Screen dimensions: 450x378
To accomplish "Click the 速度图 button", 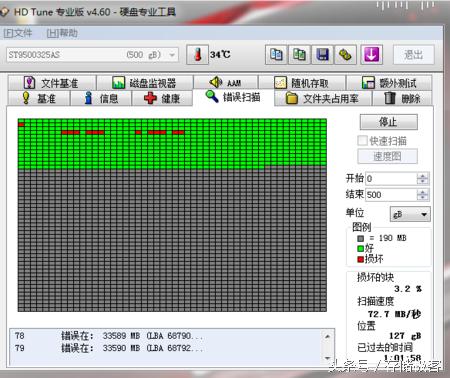I will click(387, 156).
